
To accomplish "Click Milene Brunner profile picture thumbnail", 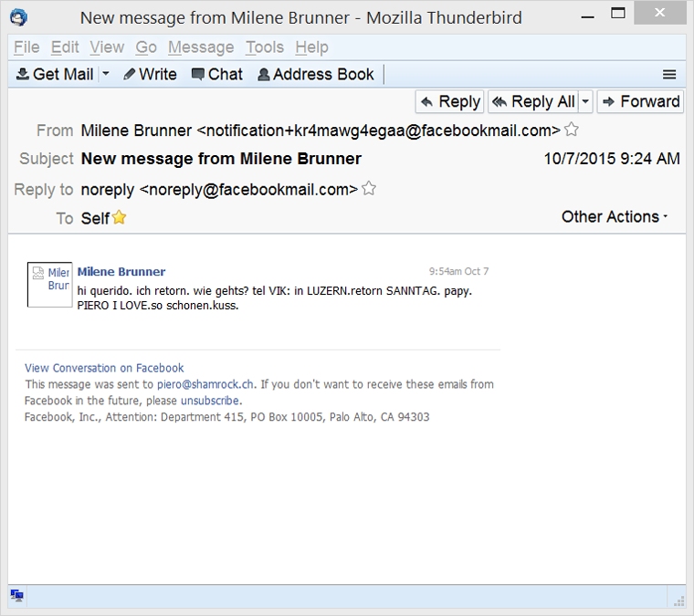I will coord(49,284).
